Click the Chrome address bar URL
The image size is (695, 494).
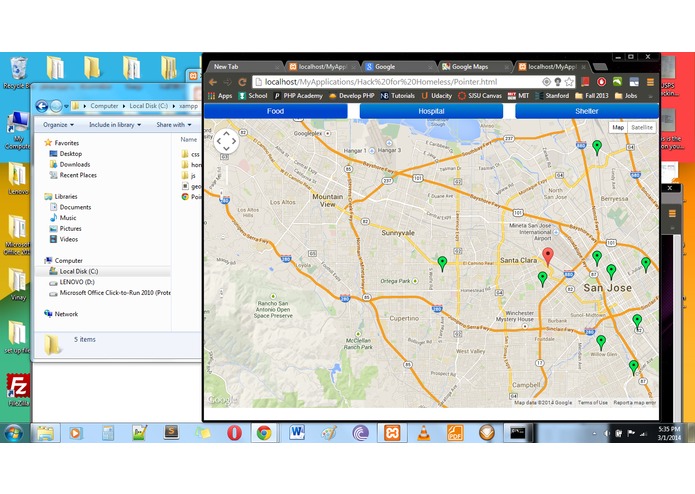(x=381, y=82)
